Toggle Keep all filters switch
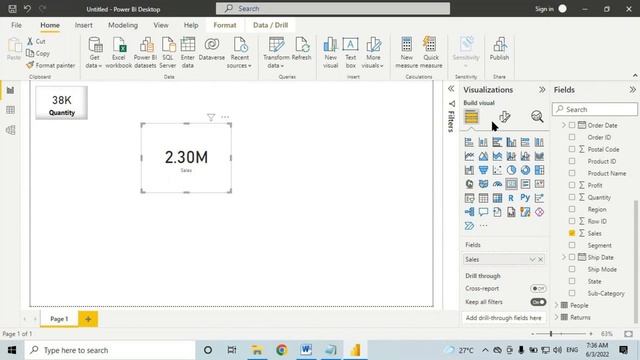640x360 pixels. (538, 302)
